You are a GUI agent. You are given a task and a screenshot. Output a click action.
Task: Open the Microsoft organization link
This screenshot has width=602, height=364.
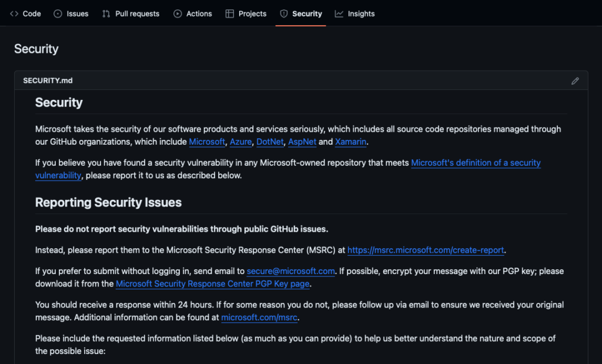(207, 142)
